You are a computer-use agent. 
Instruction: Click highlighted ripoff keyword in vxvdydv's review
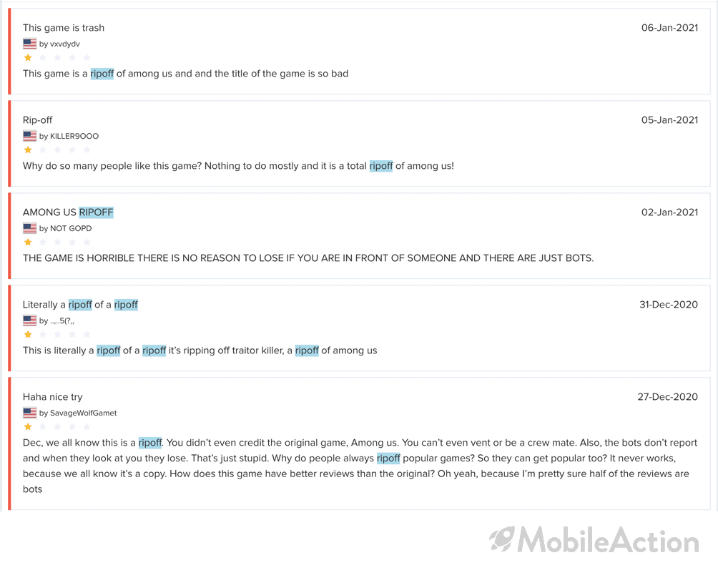[x=102, y=74]
